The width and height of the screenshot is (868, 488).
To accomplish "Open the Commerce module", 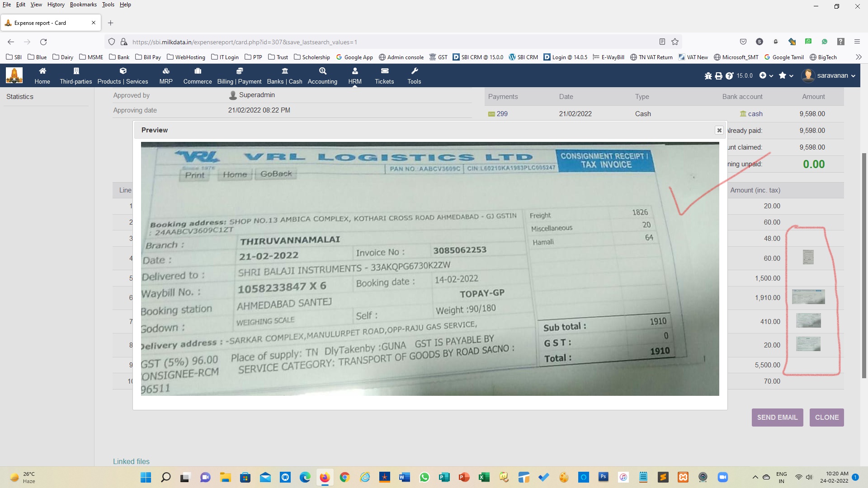I will pos(198,75).
